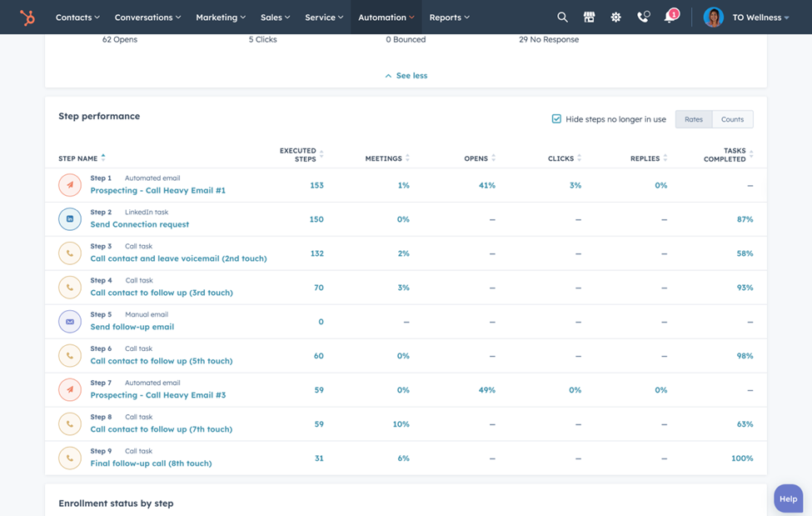Open HubSpot search
This screenshot has height=516, width=812.
click(562, 17)
